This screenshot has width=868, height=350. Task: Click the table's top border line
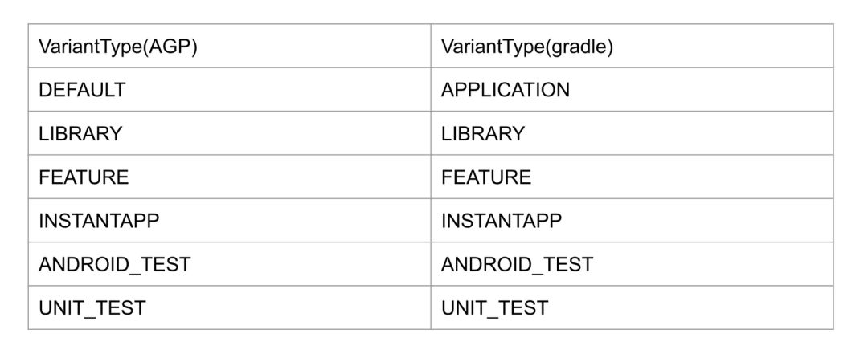point(431,24)
